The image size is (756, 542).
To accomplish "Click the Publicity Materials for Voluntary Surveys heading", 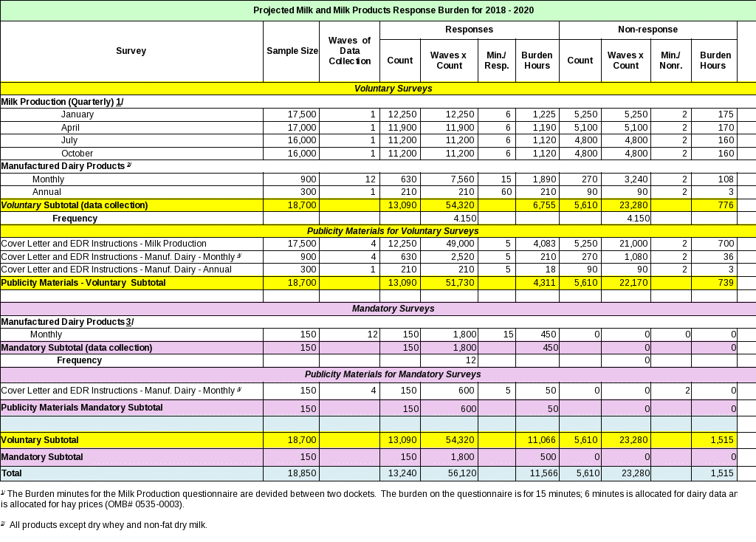I will [x=393, y=231].
